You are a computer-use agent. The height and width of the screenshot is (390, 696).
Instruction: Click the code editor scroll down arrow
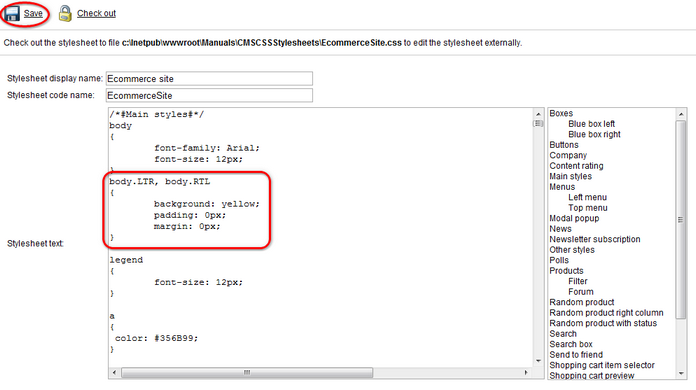[x=538, y=361]
